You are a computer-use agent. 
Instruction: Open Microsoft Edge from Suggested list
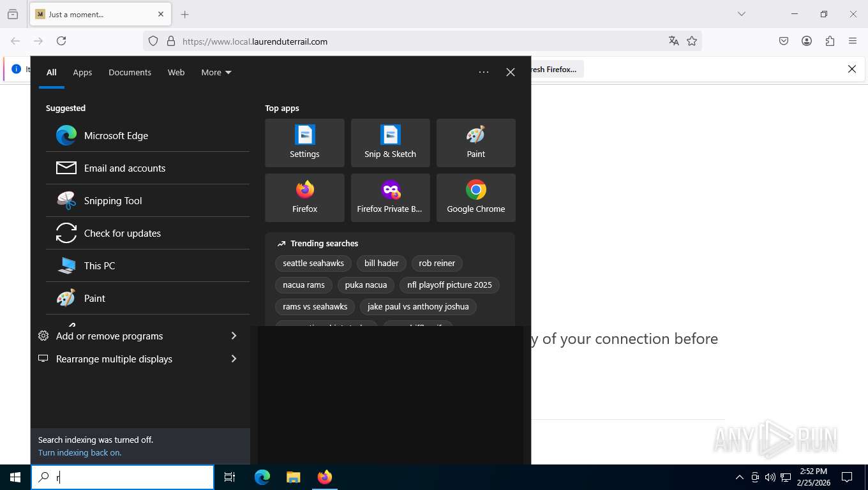(x=147, y=135)
